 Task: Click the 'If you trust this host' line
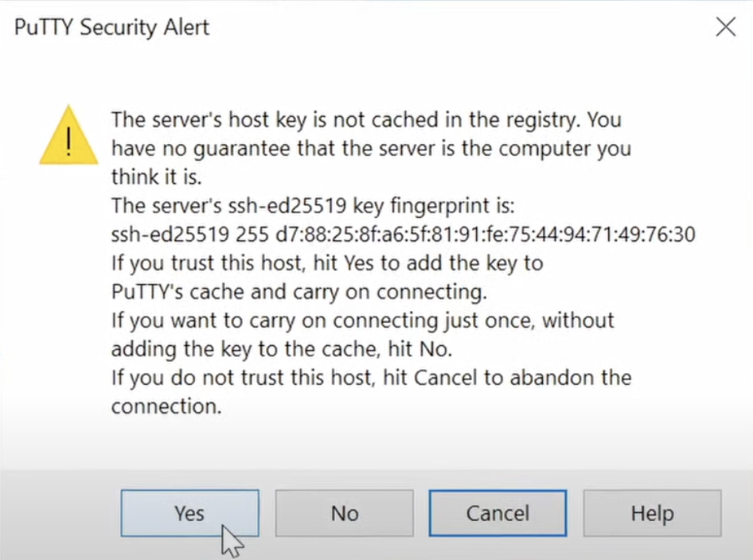[327, 263]
